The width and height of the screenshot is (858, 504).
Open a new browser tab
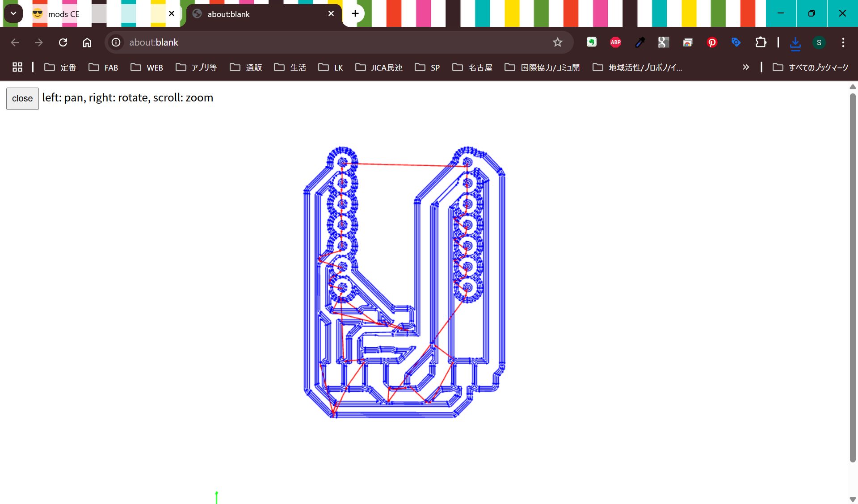click(355, 14)
